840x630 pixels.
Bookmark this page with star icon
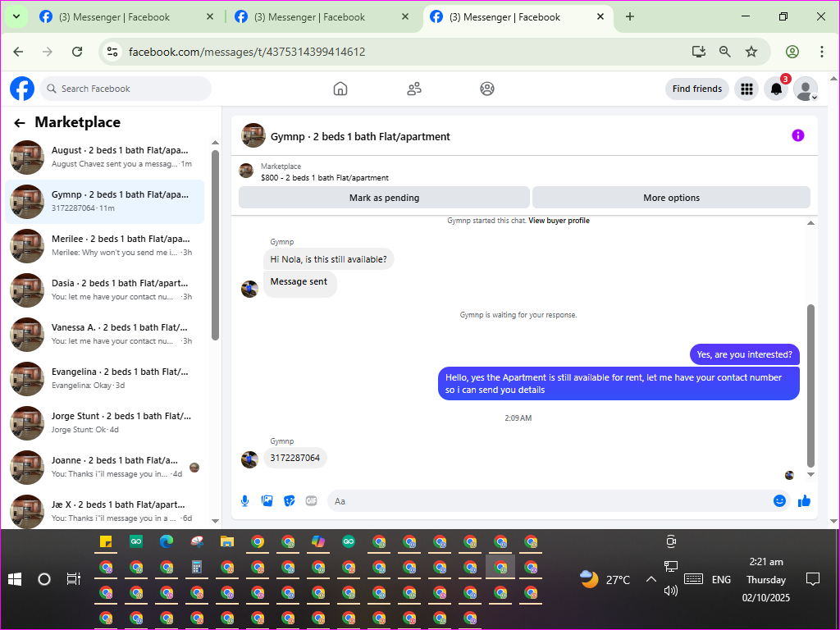pyautogui.click(x=751, y=52)
